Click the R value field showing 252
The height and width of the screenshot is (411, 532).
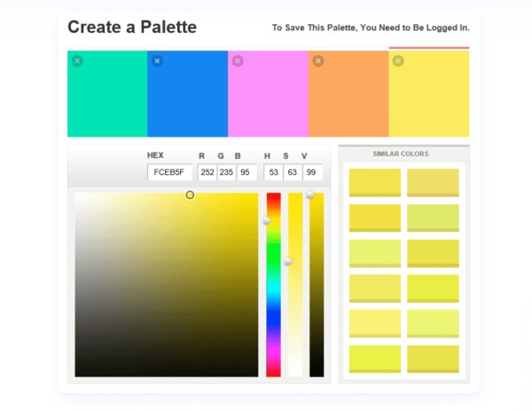pyautogui.click(x=207, y=172)
